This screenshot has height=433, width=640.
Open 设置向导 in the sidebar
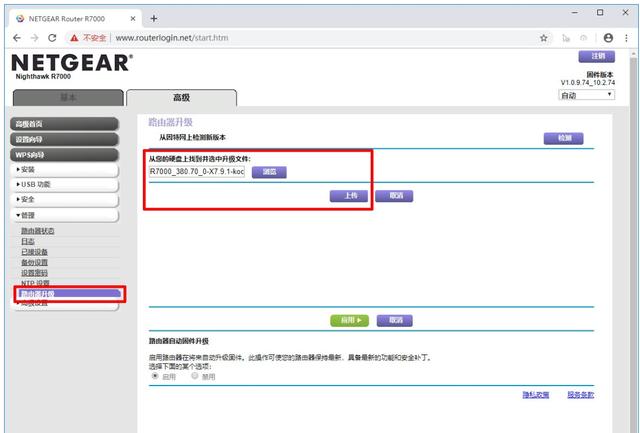64,140
